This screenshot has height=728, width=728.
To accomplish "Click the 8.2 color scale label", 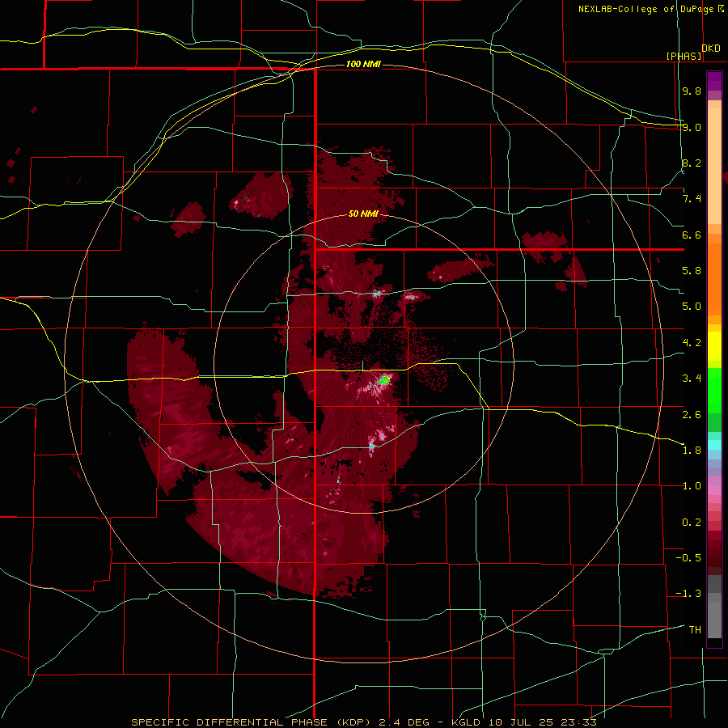I will coord(692,163).
